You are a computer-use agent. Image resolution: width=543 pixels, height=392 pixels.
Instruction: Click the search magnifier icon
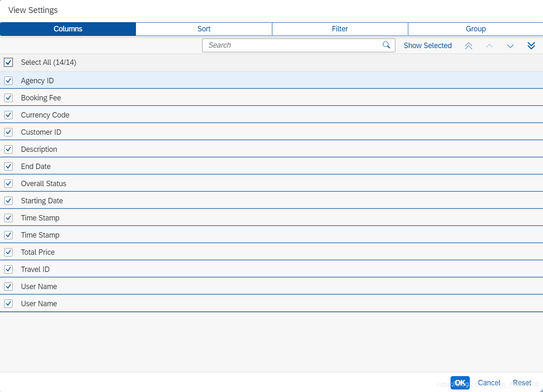coord(386,45)
